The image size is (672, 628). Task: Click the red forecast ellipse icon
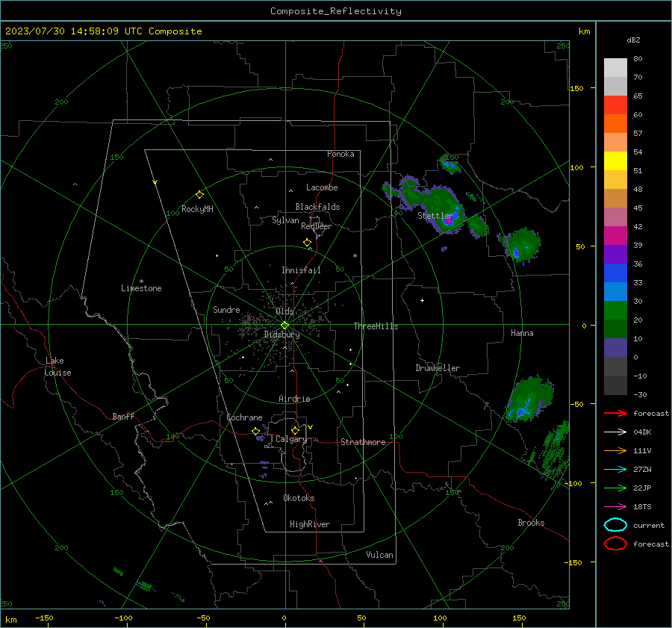tap(615, 544)
